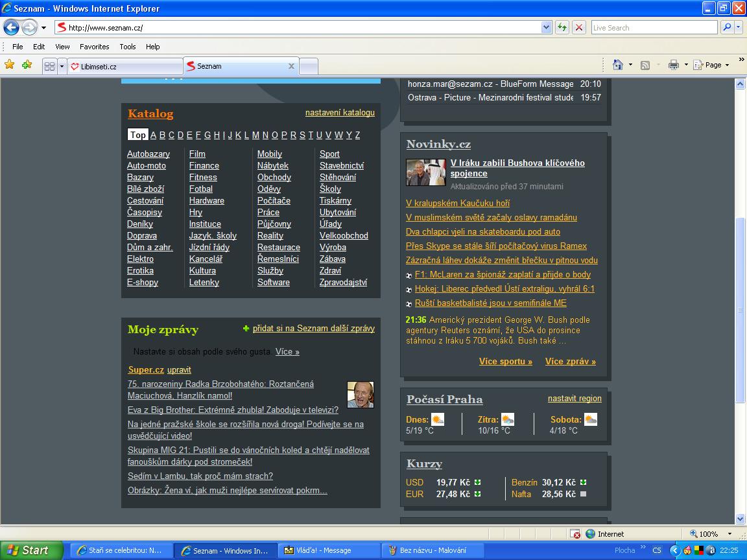Switch to the Libimseti.cz tab

tap(124, 66)
